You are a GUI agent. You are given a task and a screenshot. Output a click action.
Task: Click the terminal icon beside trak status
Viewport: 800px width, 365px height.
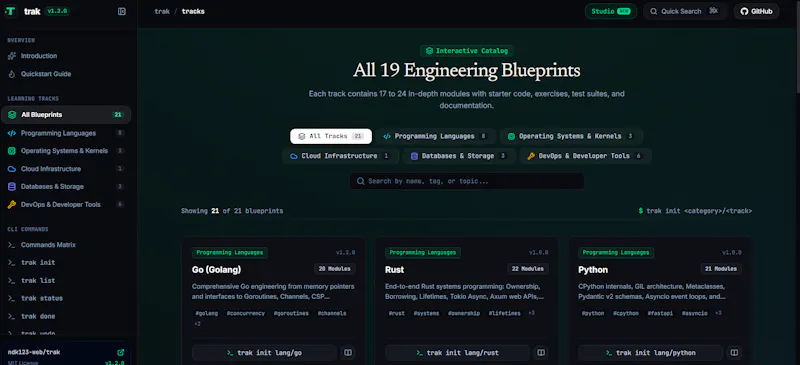[11, 299]
